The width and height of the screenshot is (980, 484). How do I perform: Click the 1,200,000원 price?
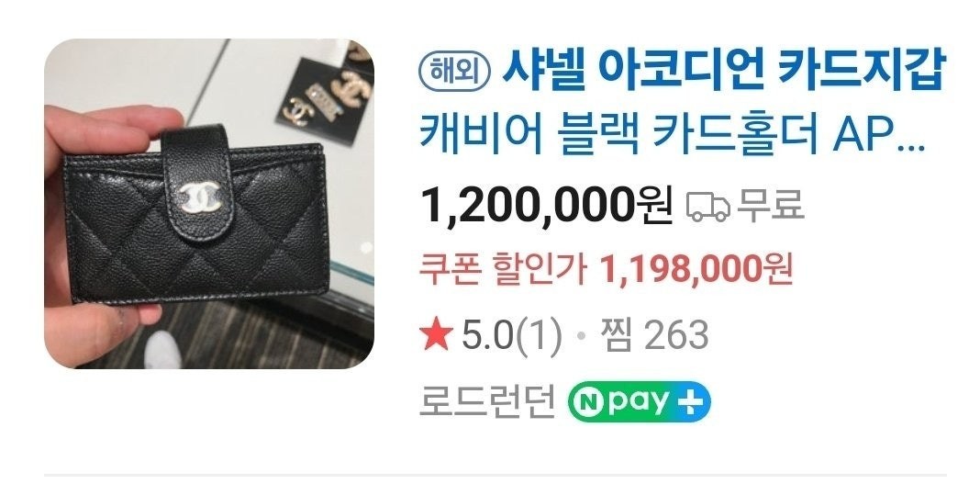tap(546, 205)
